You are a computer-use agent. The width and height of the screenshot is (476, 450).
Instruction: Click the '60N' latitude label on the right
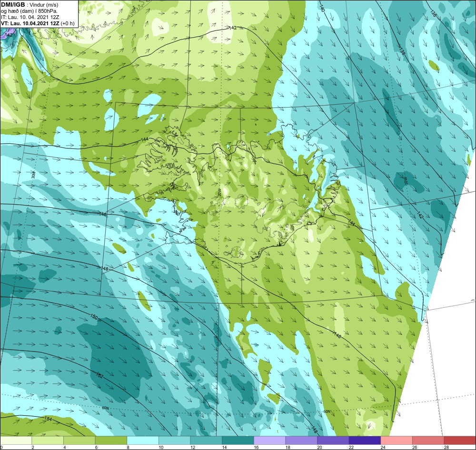(327, 411)
